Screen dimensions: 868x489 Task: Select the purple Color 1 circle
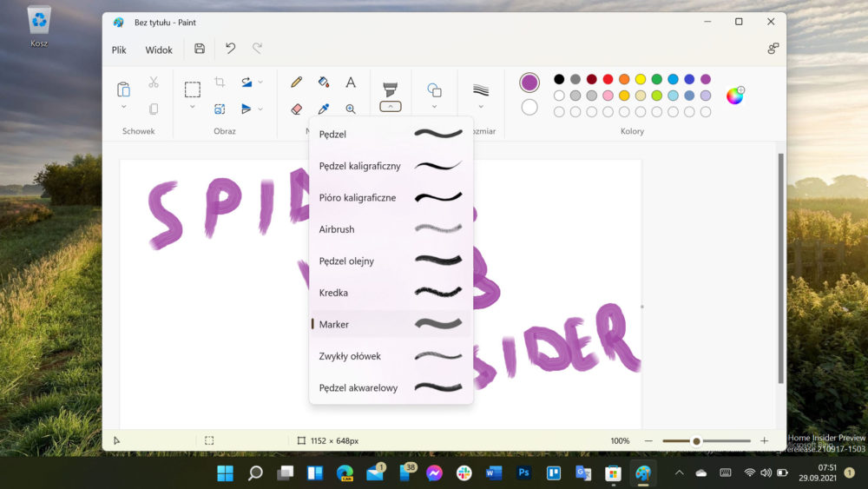coord(529,83)
